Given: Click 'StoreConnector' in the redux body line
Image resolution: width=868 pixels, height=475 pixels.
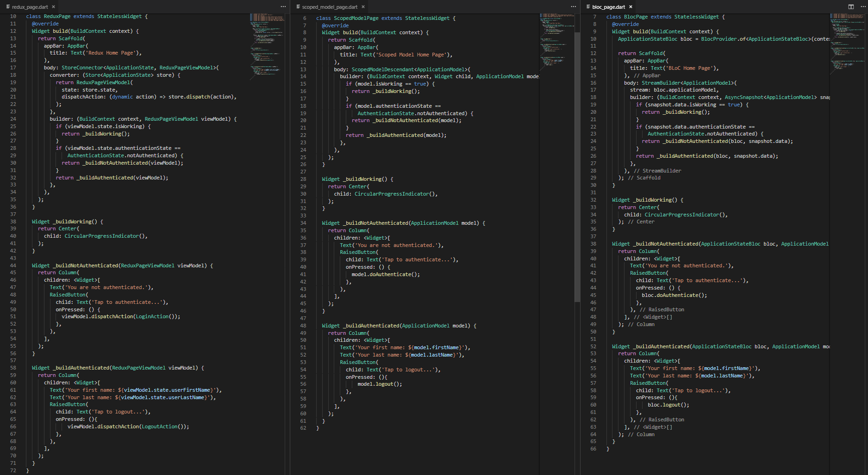Looking at the screenshot, I should [x=82, y=68].
